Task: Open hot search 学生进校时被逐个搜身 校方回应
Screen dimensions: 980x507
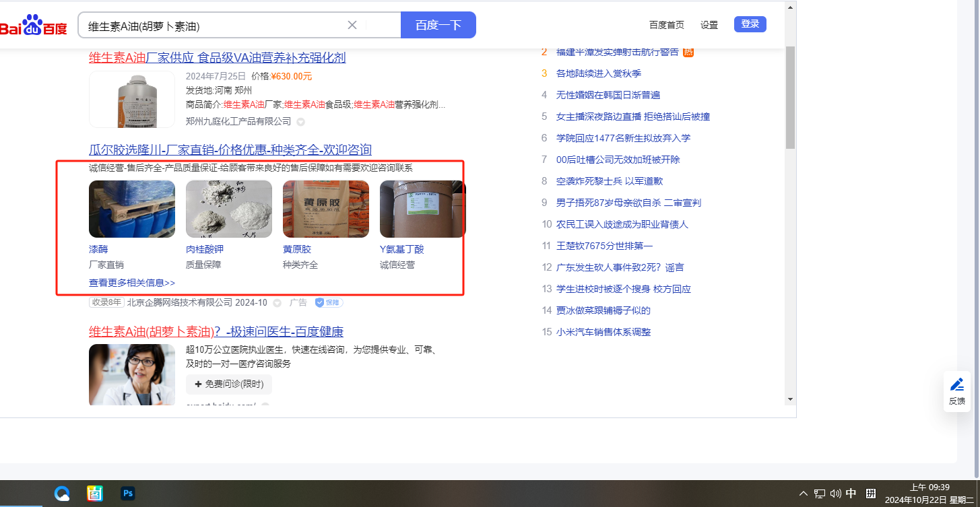Action: coord(624,289)
